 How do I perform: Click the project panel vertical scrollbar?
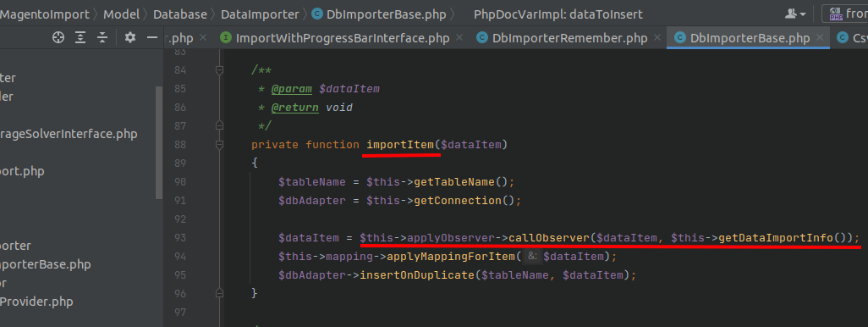click(159, 142)
